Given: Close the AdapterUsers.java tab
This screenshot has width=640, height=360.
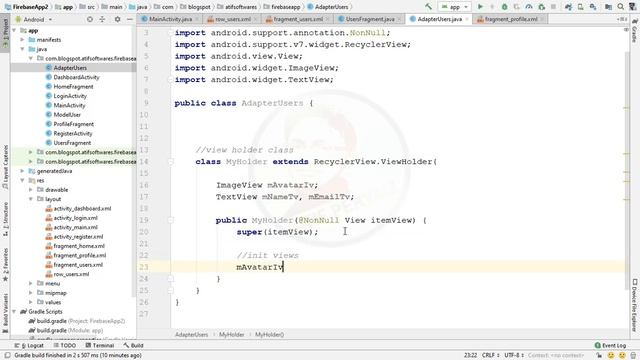Looking at the screenshot, I should 467,19.
